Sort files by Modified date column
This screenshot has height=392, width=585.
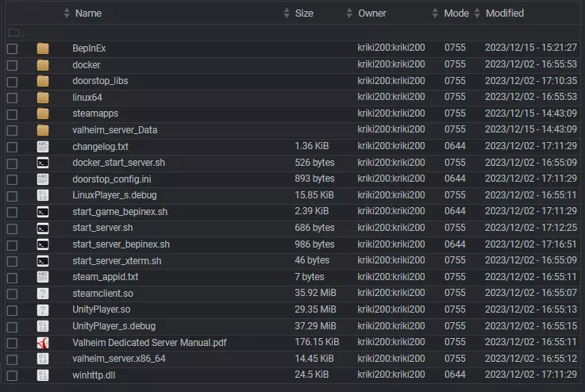pyautogui.click(x=505, y=13)
